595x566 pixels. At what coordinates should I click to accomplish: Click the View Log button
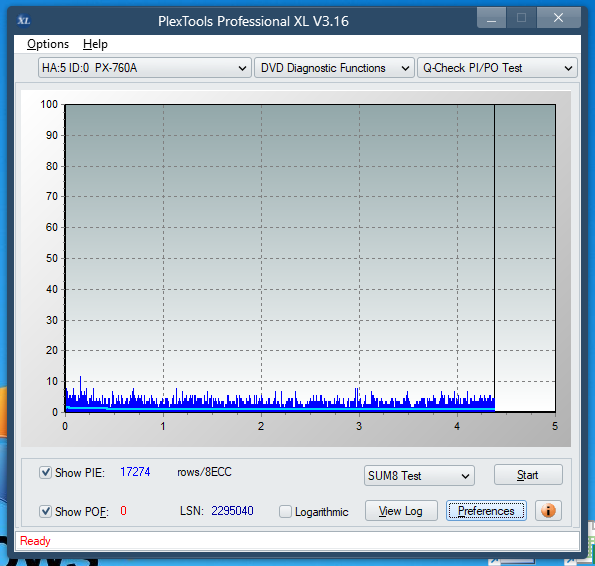(x=401, y=511)
